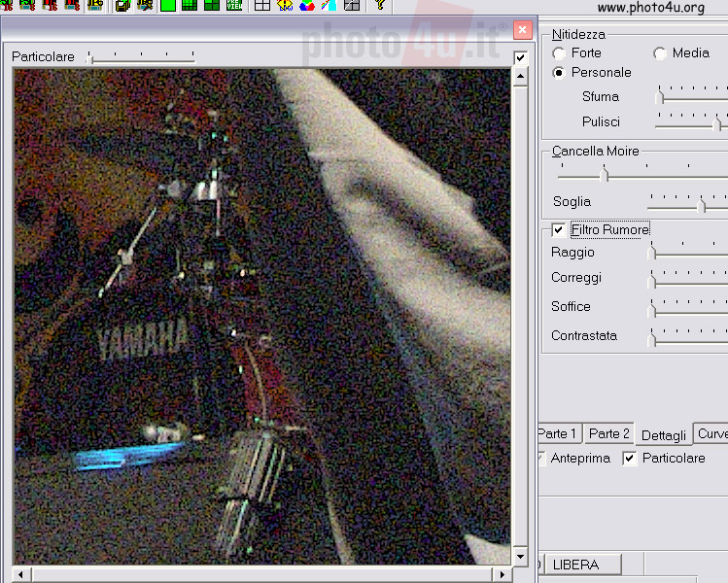728x583 pixels.
Task: Click the preview scroll down arrow
Action: coord(520,556)
